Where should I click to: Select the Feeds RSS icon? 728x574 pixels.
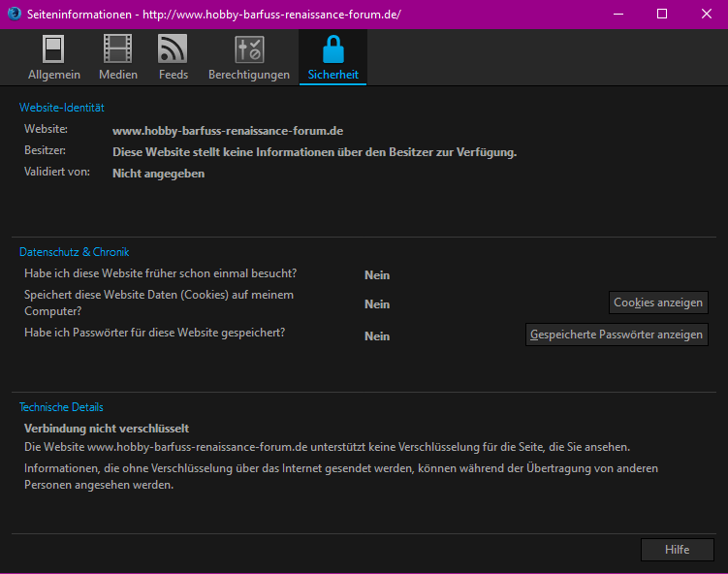[173, 49]
